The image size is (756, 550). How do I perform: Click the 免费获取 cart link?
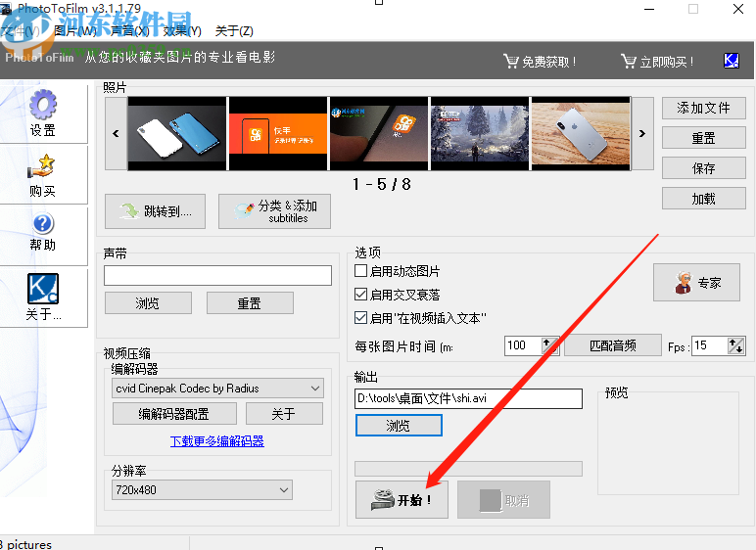(x=540, y=62)
